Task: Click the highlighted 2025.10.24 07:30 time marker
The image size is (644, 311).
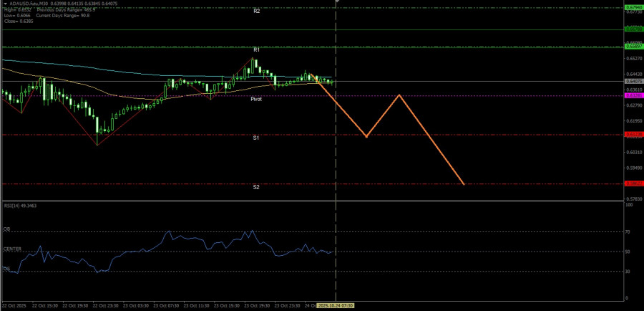Action: [336, 305]
